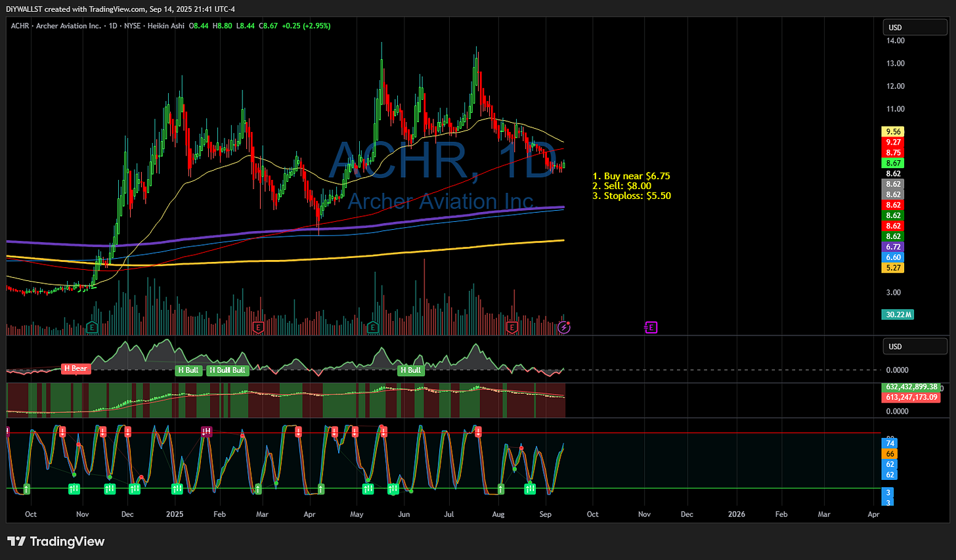Click the 30.22M volume label on the right
The image size is (956, 560).
[x=898, y=314]
